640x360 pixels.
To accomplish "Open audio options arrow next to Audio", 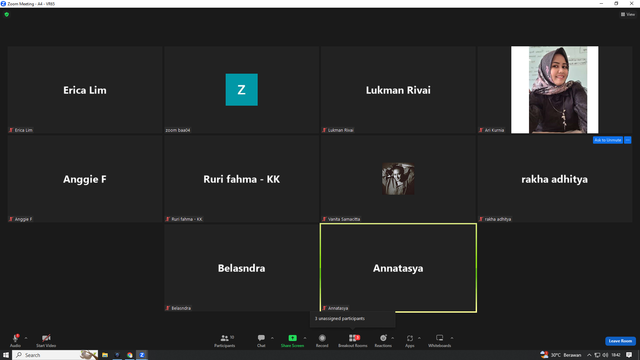I will point(26,338).
